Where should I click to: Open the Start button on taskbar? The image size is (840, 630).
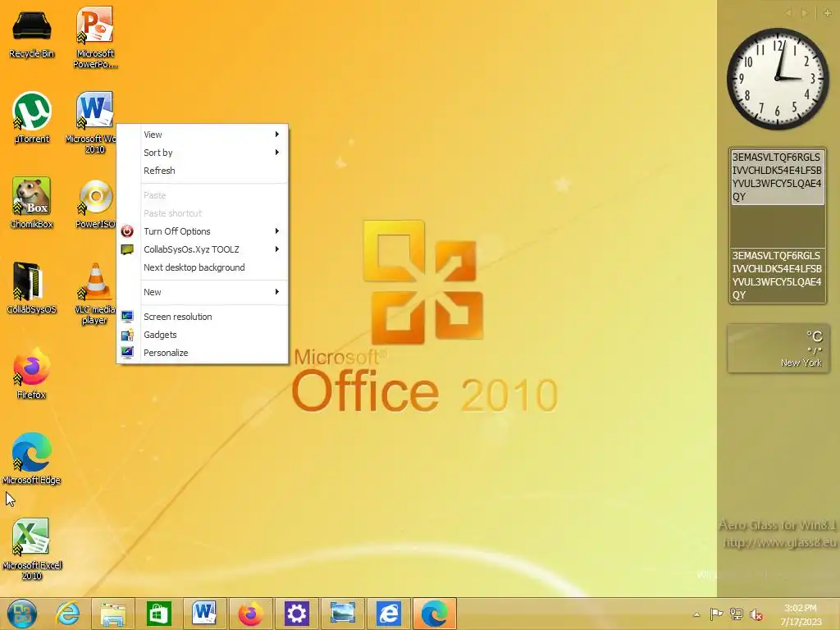tap(22, 614)
